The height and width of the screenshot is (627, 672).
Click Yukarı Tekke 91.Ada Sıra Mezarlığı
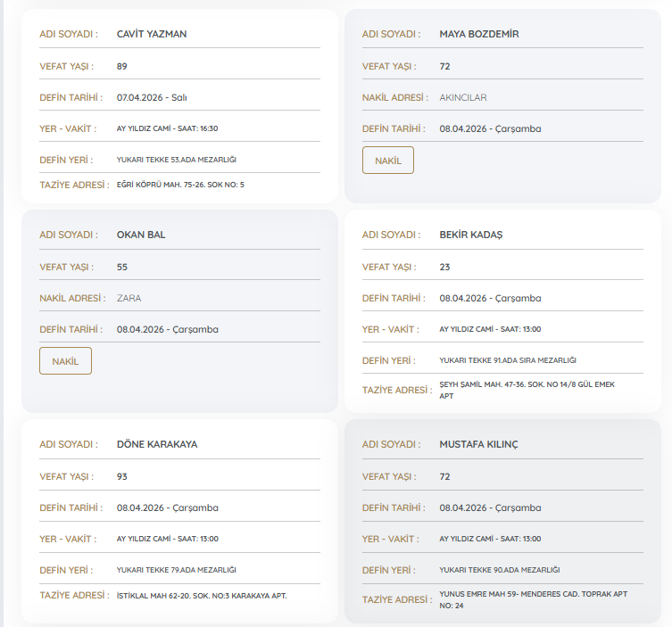(508, 360)
